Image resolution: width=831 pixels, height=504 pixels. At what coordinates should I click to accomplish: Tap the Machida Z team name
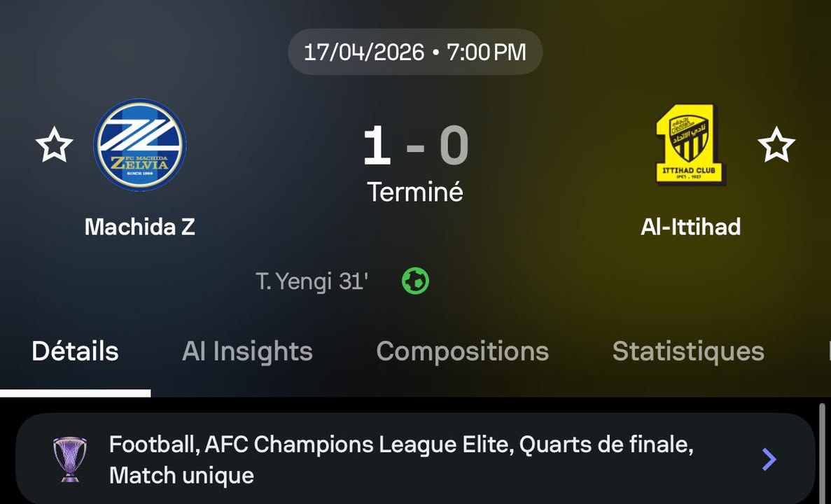tap(140, 227)
